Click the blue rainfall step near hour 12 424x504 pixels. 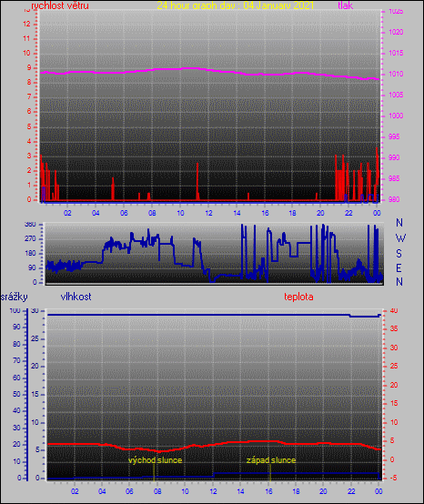[x=214, y=474]
